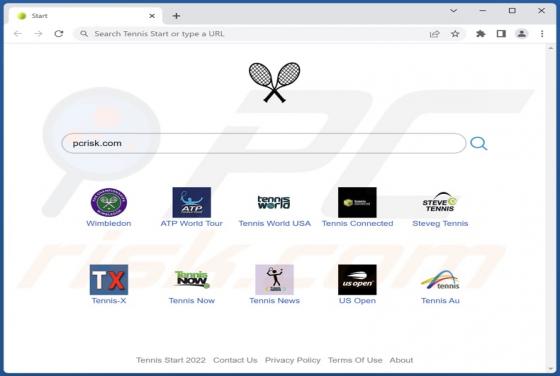
Task: Bookmark this page with the star icon
Action: (455, 34)
